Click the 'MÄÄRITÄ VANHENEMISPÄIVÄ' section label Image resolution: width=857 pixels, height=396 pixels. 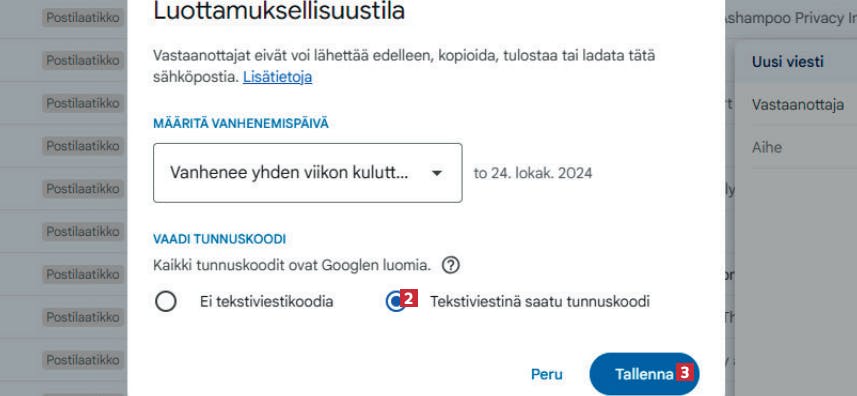[241, 123]
